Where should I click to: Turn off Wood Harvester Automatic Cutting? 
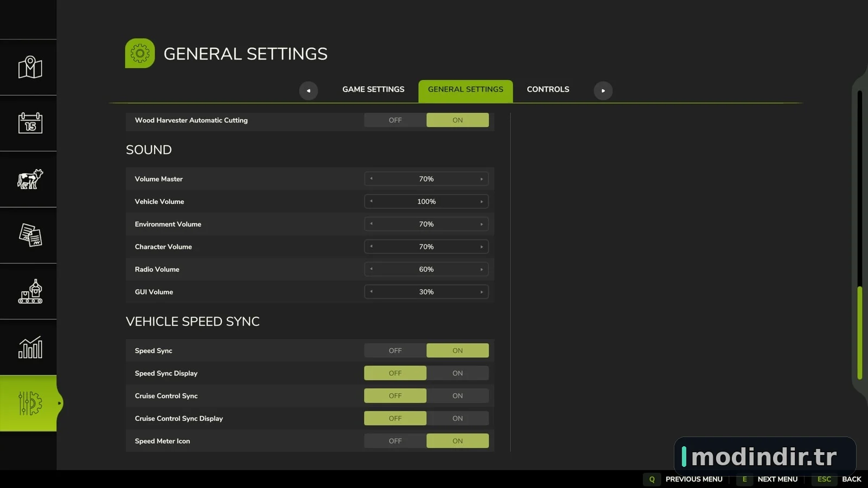395,120
